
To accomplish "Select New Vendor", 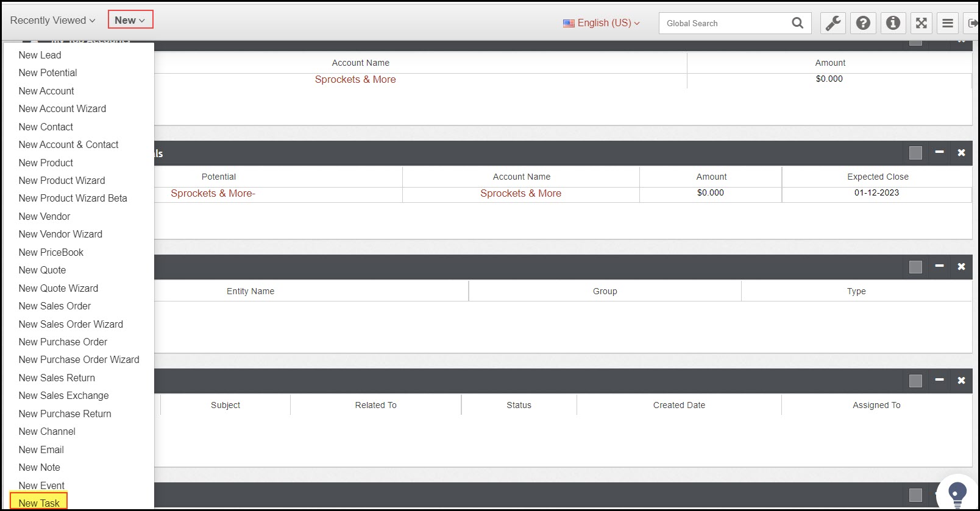I will [44, 216].
